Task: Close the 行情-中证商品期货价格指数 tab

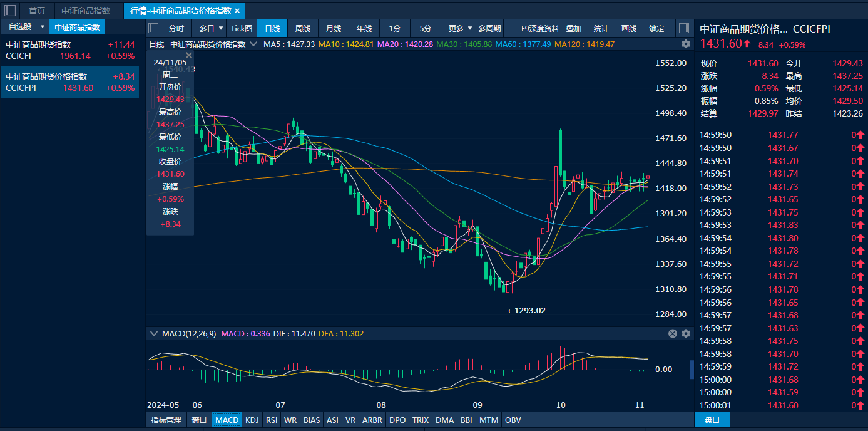Action: tap(237, 11)
